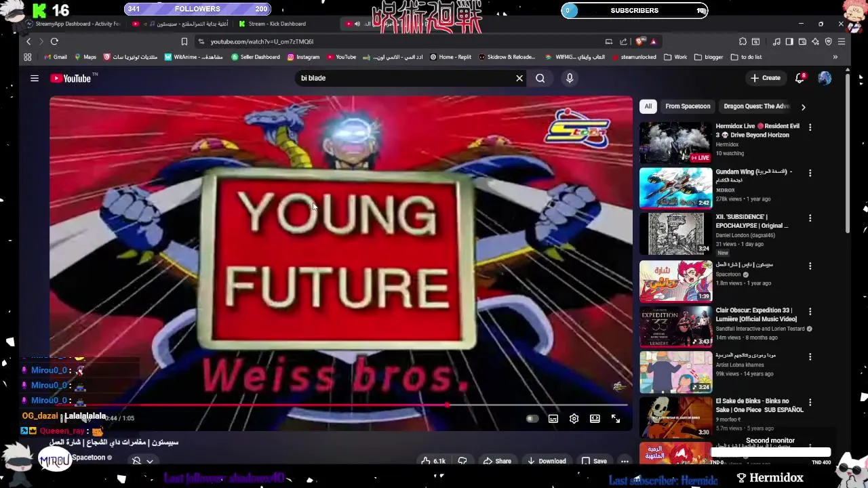The image size is (868, 488).
Task: Open Clair Obscur Expedition 33 Lumière video
Action: 675,327
